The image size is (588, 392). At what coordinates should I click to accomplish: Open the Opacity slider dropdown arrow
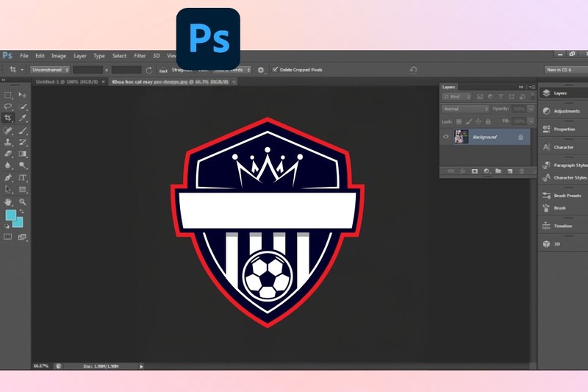531,109
